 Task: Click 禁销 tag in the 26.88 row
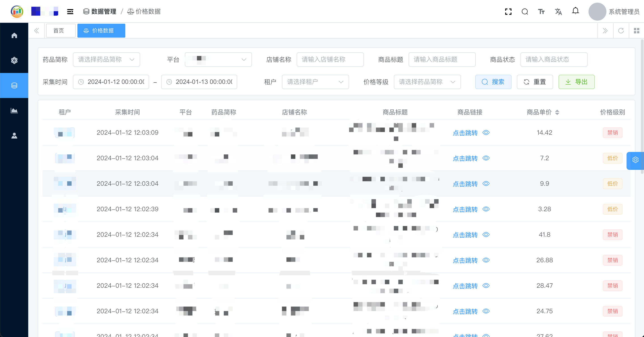[612, 260]
